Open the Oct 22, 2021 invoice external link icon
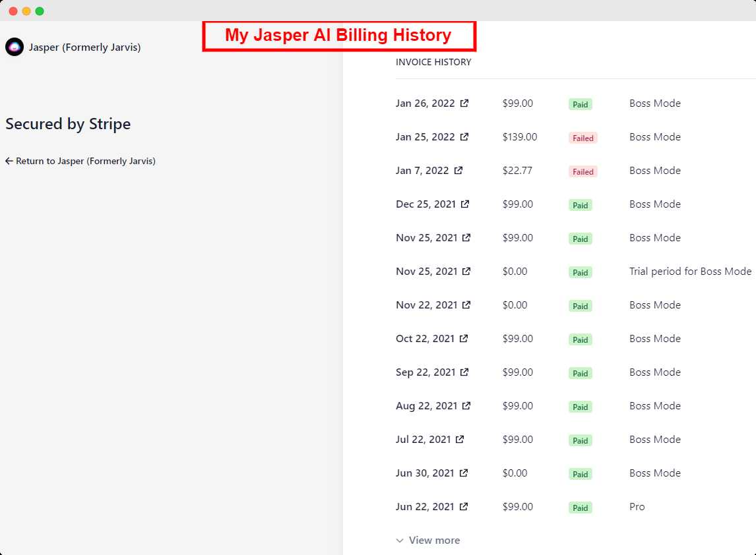 [464, 339]
